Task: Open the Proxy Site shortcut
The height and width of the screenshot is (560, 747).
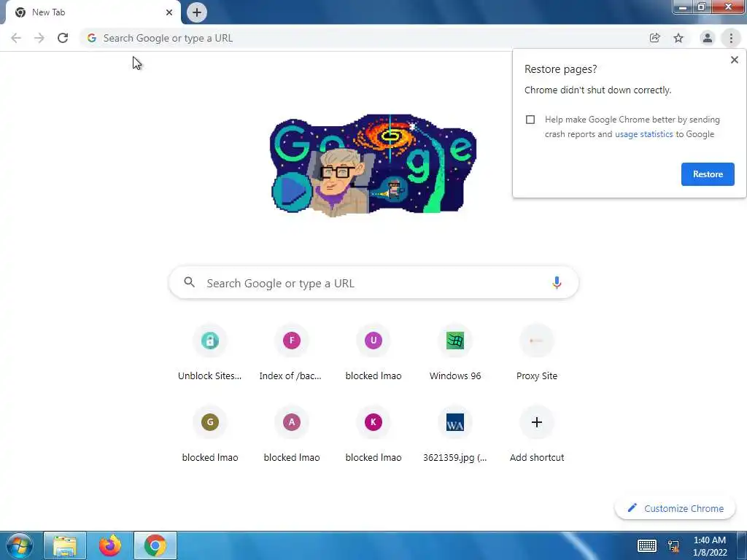Action: pos(537,354)
